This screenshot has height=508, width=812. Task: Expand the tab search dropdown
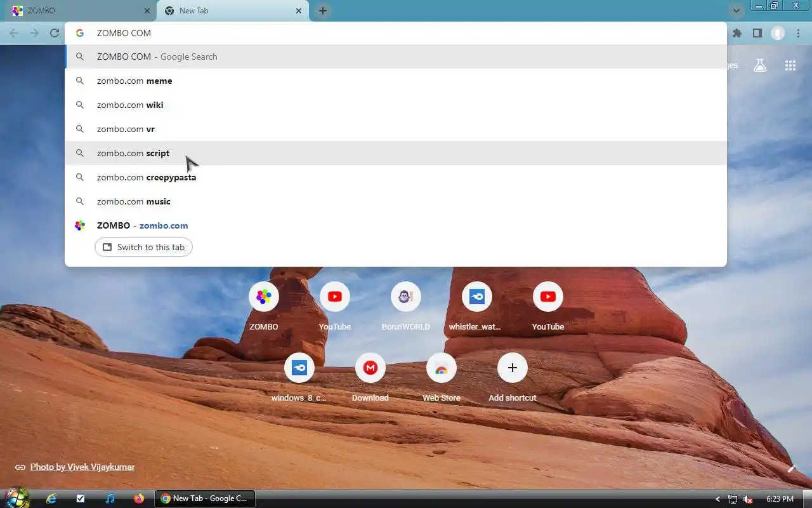[736, 10]
